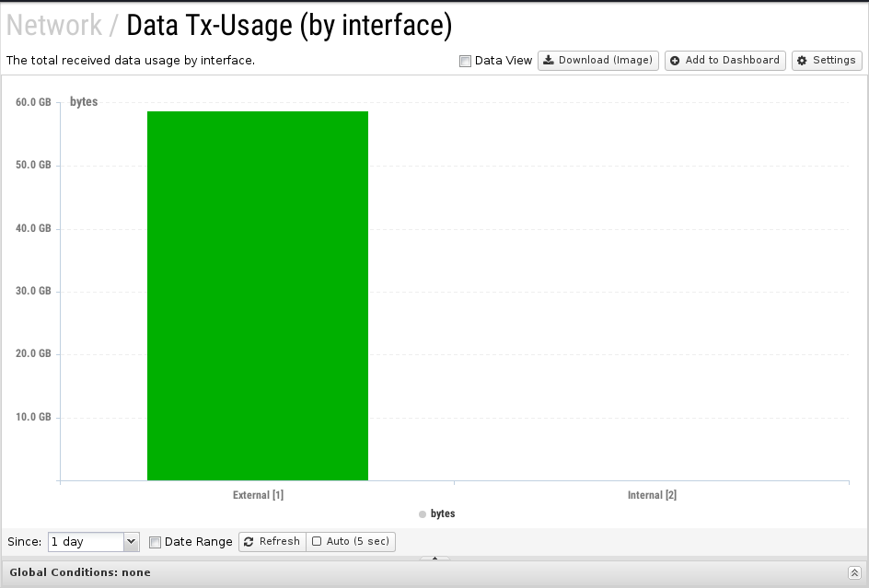Click the External [1] axis label
The height and width of the screenshot is (588, 869).
pyautogui.click(x=258, y=495)
